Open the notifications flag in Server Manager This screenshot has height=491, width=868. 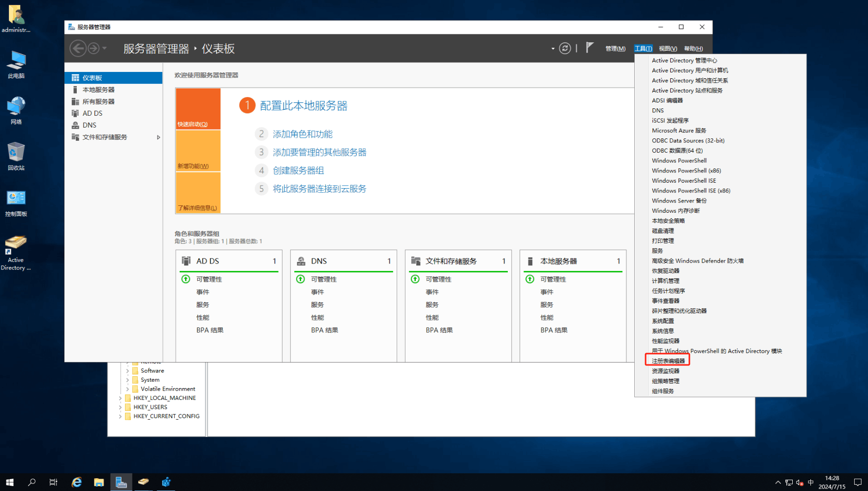tap(589, 48)
